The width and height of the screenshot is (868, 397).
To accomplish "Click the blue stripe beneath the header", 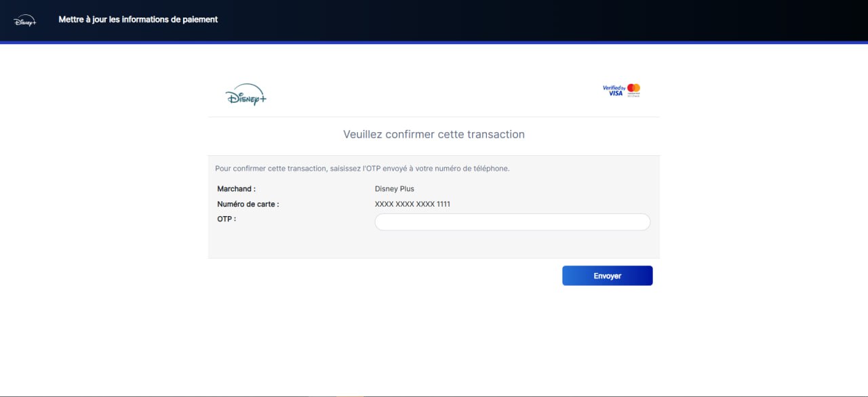I will (434, 42).
